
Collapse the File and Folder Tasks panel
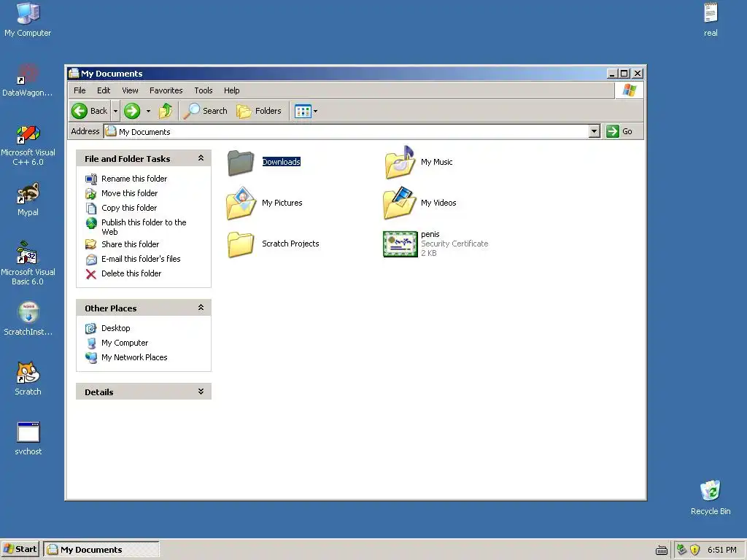pos(201,158)
